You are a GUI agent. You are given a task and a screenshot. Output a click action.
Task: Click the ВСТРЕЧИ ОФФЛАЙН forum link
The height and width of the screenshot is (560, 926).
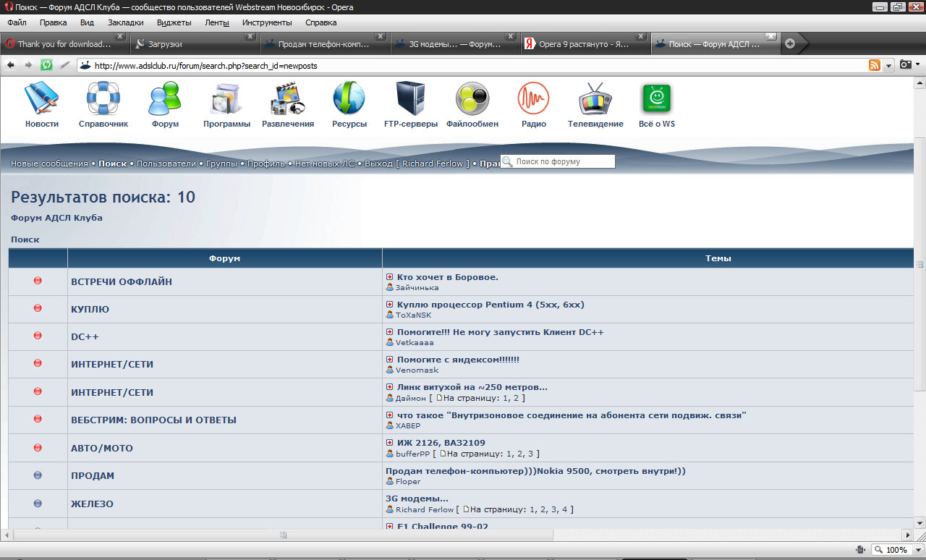(x=122, y=281)
